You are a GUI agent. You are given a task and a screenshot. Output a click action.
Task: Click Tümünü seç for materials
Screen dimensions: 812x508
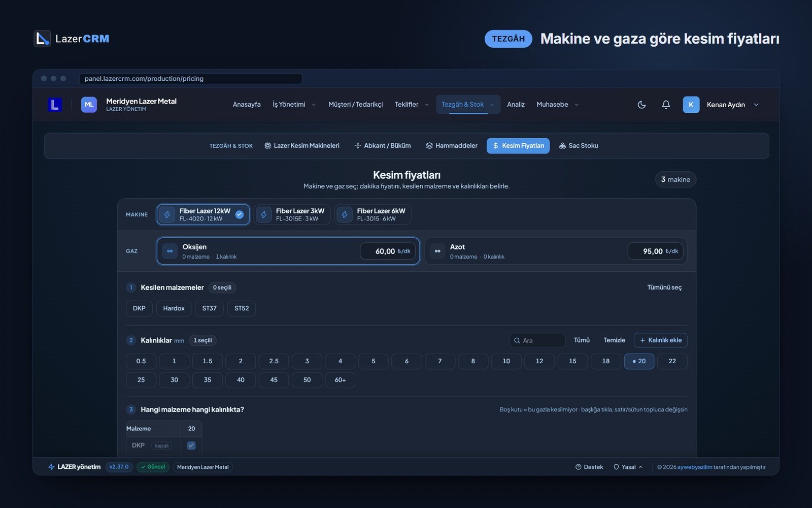[x=664, y=288]
